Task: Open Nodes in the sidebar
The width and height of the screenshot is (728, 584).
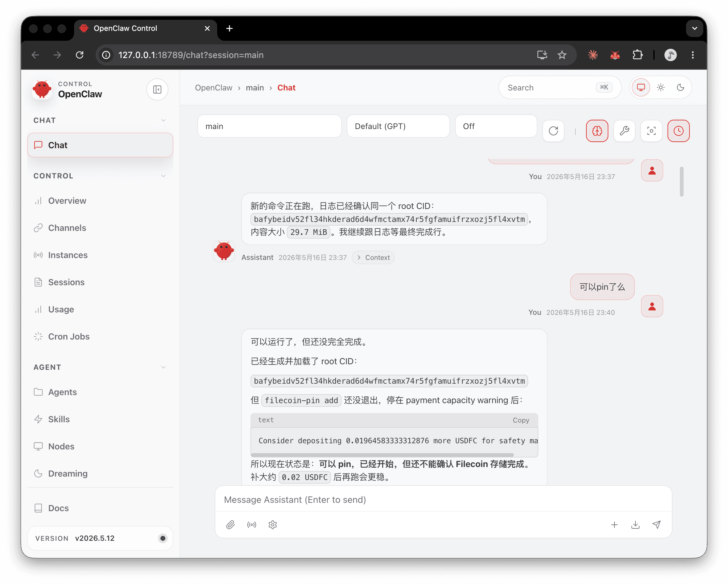Action: coord(100,446)
